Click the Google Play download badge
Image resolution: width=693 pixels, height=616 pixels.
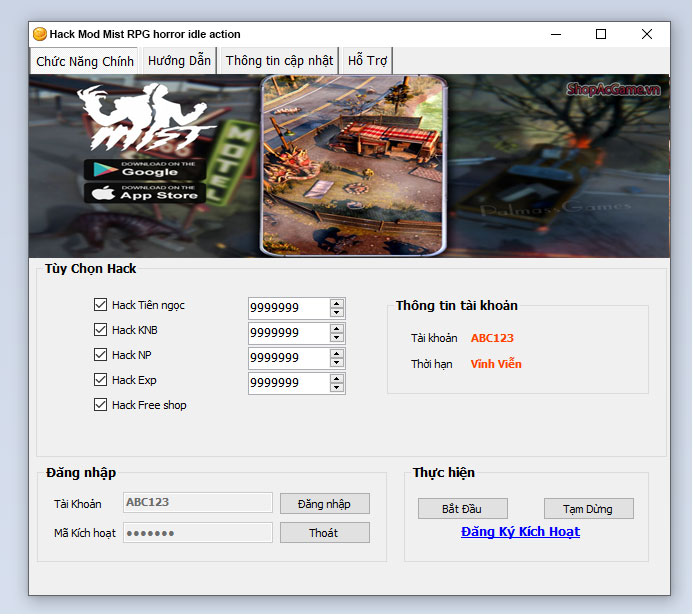(145, 169)
